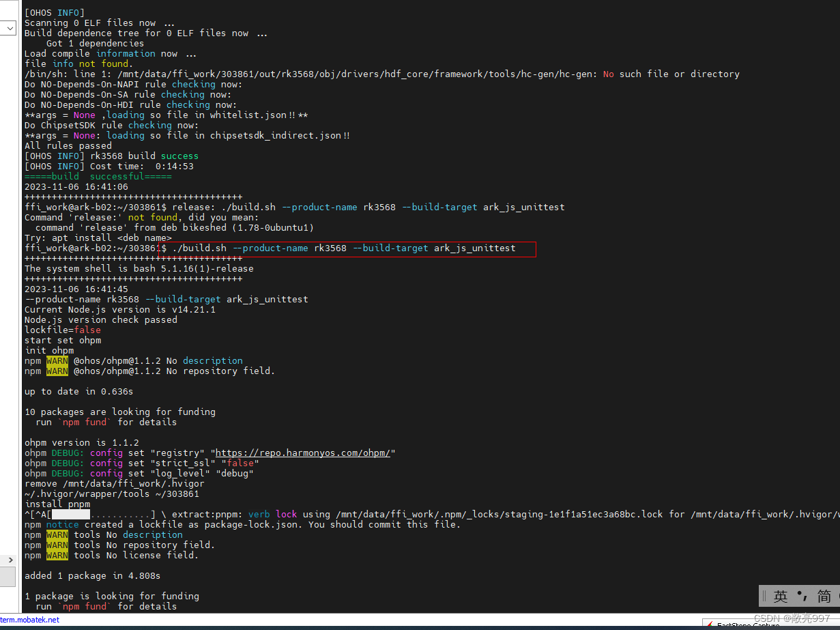The height and width of the screenshot is (630, 840).
Task: Click "command 'release' from deb bikeshed" line
Action: [x=175, y=227]
